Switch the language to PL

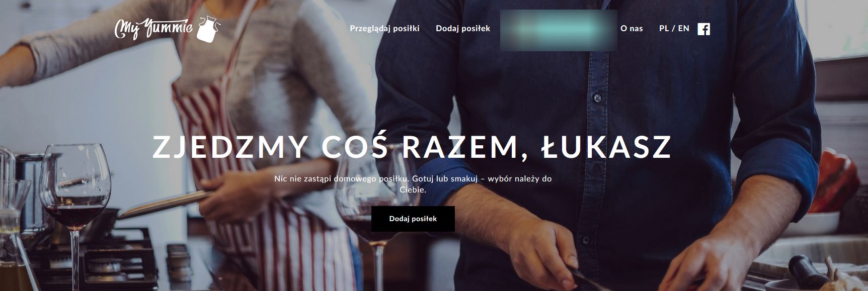point(664,29)
